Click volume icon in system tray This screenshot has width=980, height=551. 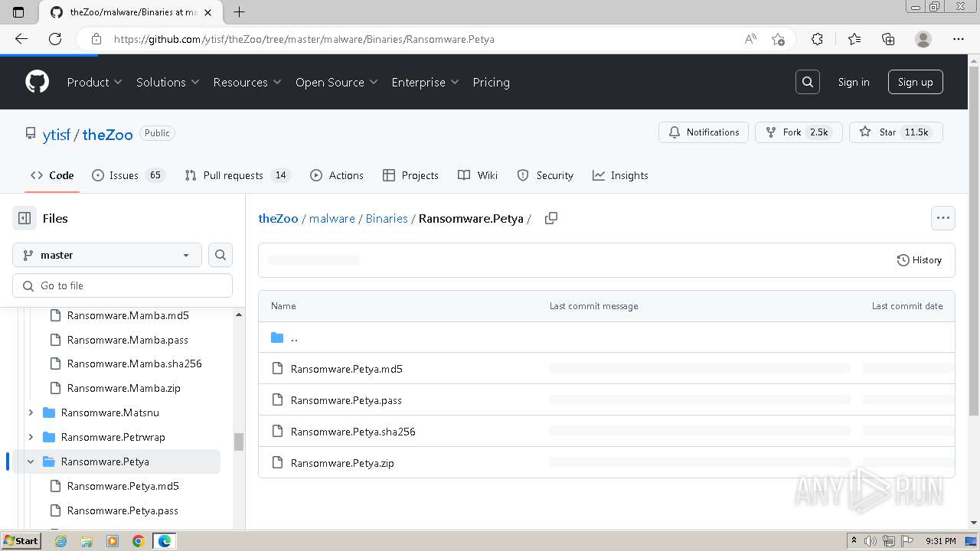point(871,541)
